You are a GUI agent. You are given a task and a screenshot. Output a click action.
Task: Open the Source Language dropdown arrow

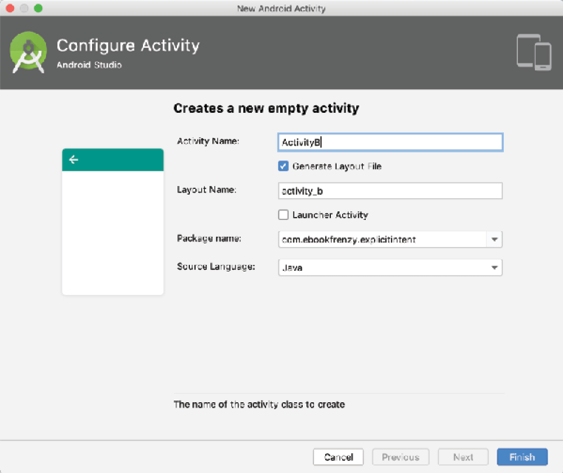[x=494, y=268]
